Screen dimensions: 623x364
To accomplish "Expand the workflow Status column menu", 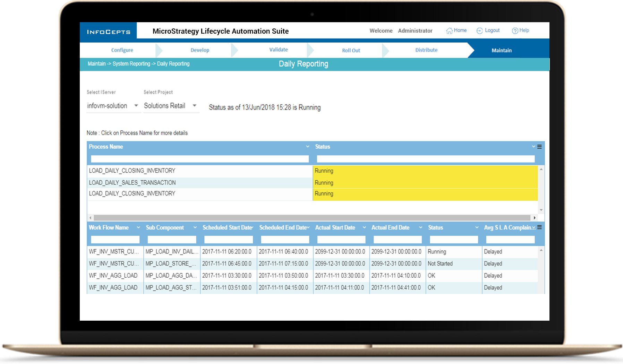I will (x=477, y=227).
